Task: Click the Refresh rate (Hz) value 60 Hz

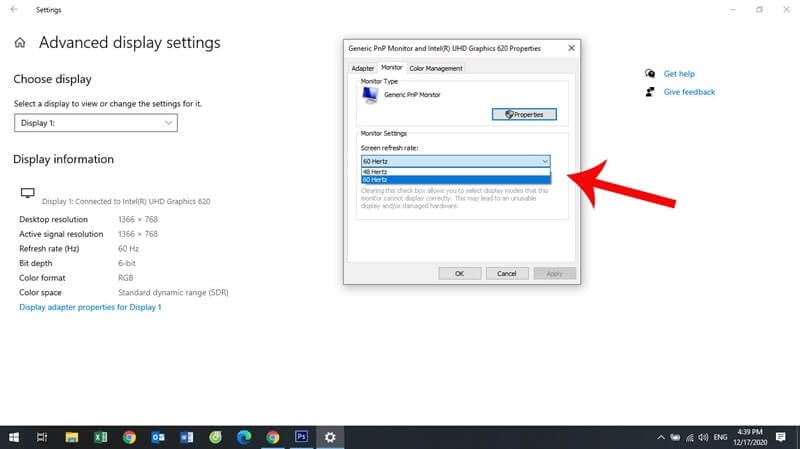Action: (129, 248)
